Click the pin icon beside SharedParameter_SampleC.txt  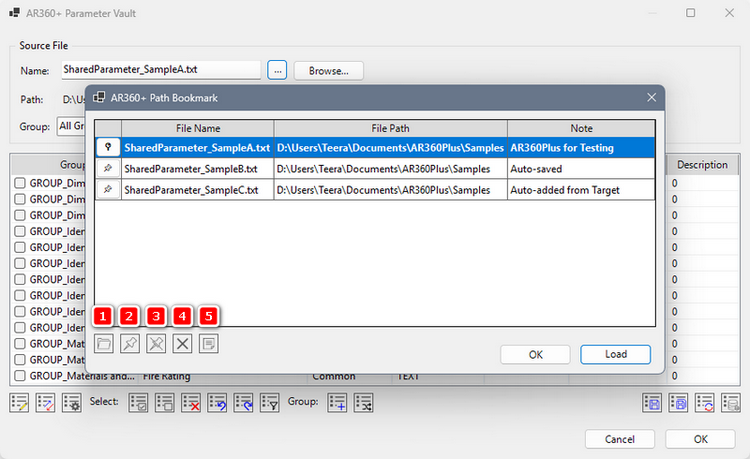pos(108,190)
